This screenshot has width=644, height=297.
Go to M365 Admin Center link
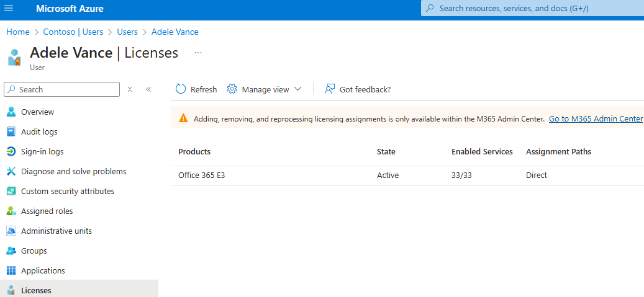[x=596, y=119]
